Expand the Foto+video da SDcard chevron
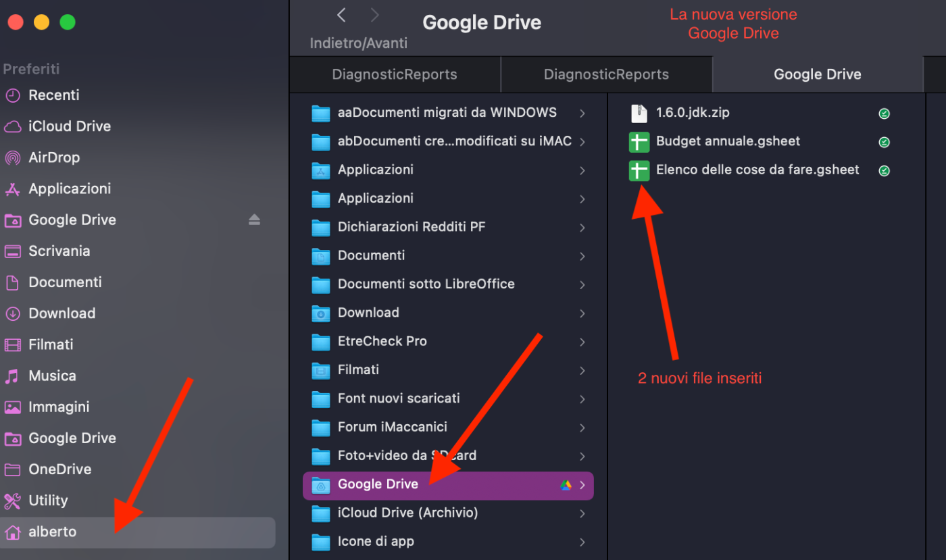 pyautogui.click(x=582, y=456)
